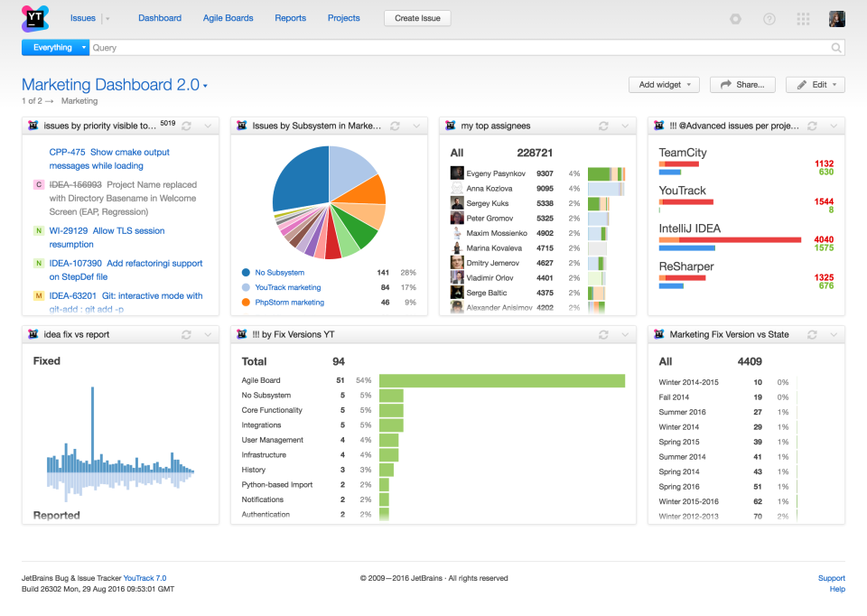This screenshot has width=867, height=616.
Task: Click the N priority badge for WI-29129
Action: [39, 230]
